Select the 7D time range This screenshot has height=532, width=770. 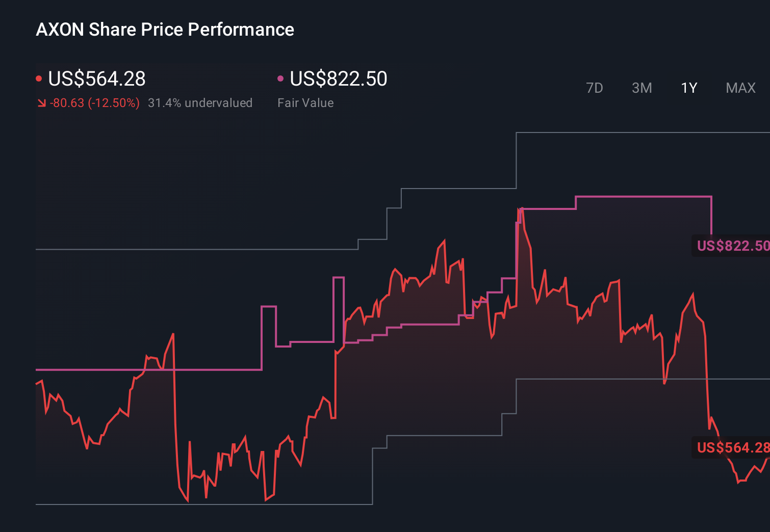[595, 88]
